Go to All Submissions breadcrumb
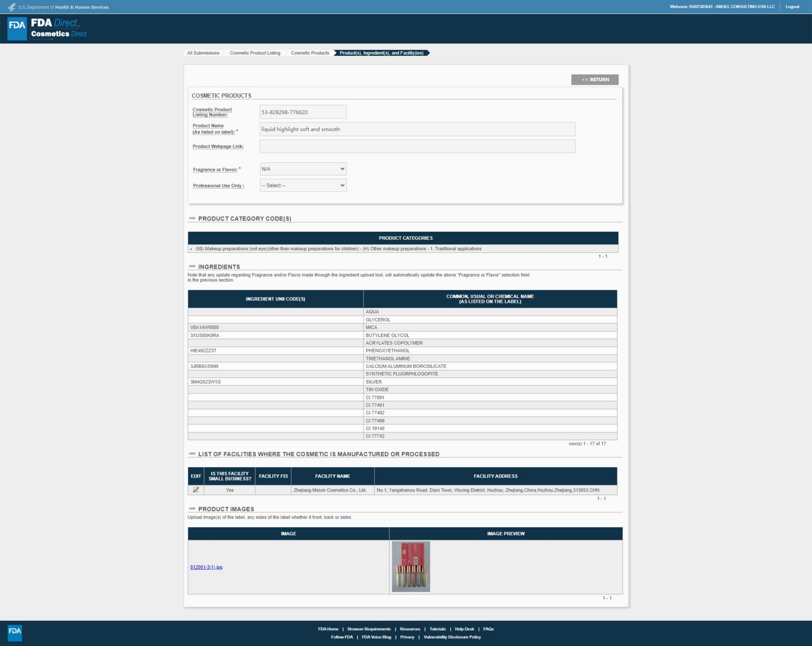This screenshot has height=646, width=812. tap(203, 53)
